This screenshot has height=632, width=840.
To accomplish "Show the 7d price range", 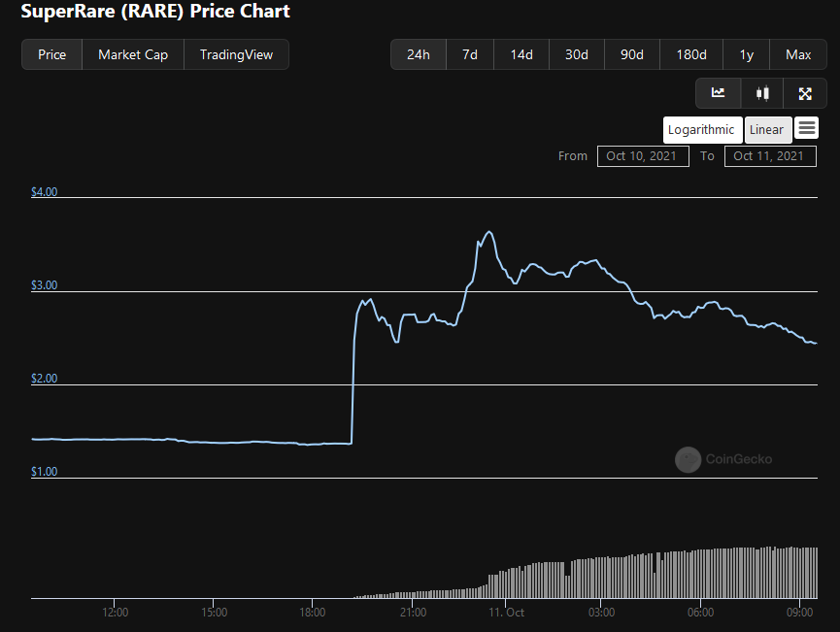I will pos(470,54).
